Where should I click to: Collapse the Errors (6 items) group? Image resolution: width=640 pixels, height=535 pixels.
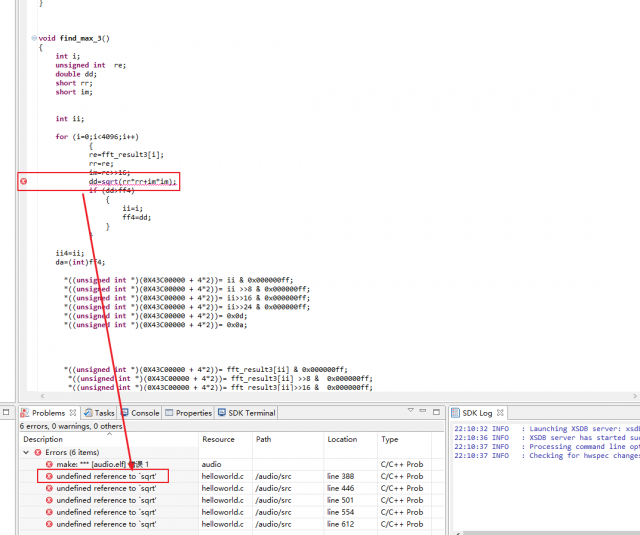[26, 452]
